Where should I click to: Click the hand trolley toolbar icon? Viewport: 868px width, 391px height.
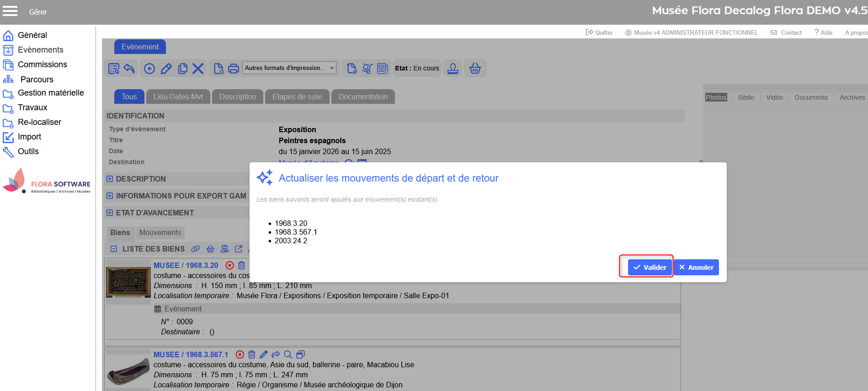(367, 69)
